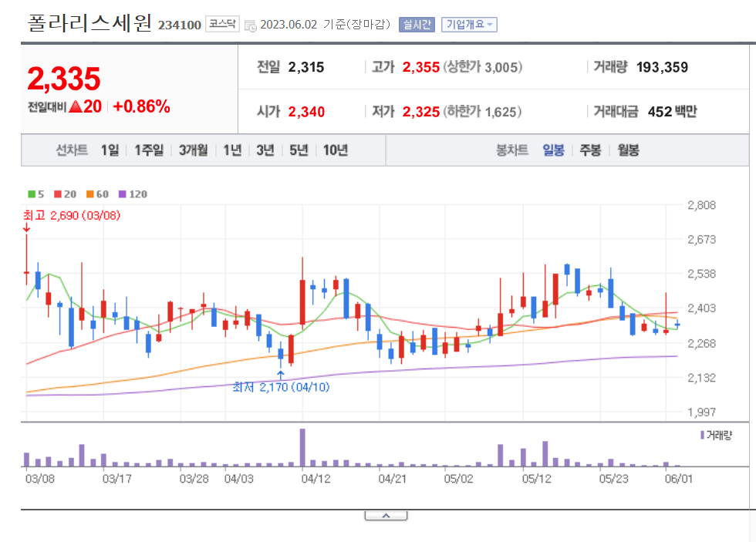Screen dimensions: 756x542
Task: Click the 거래량 value 193,359
Action: click(662, 67)
